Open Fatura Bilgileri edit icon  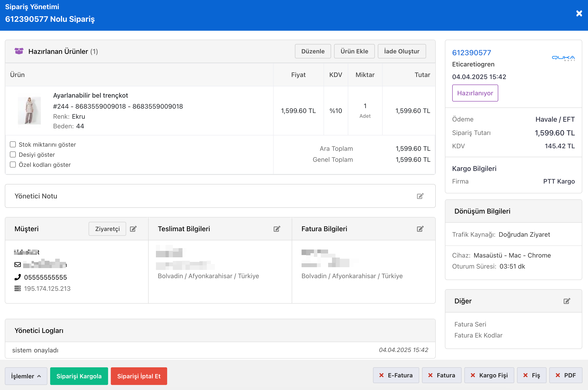(x=420, y=229)
